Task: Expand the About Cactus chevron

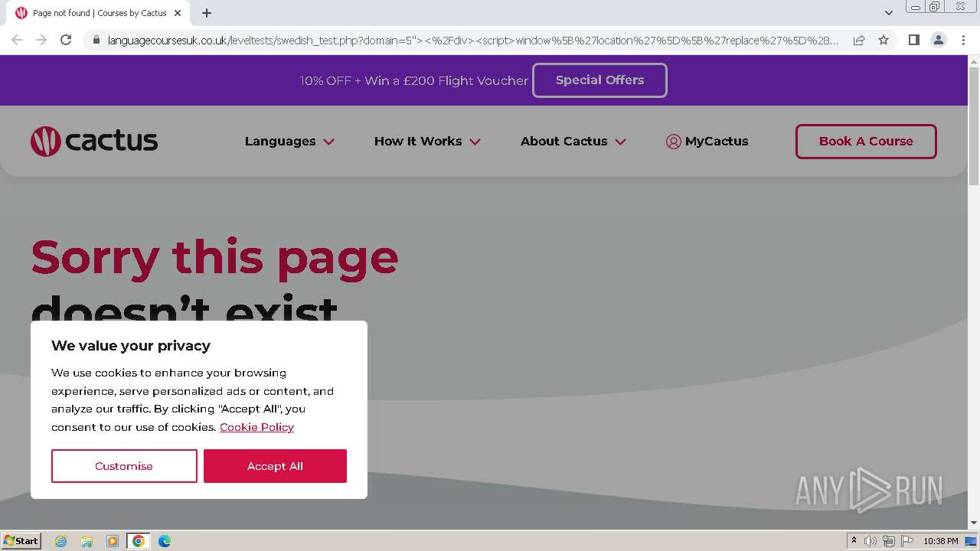Action: click(620, 142)
